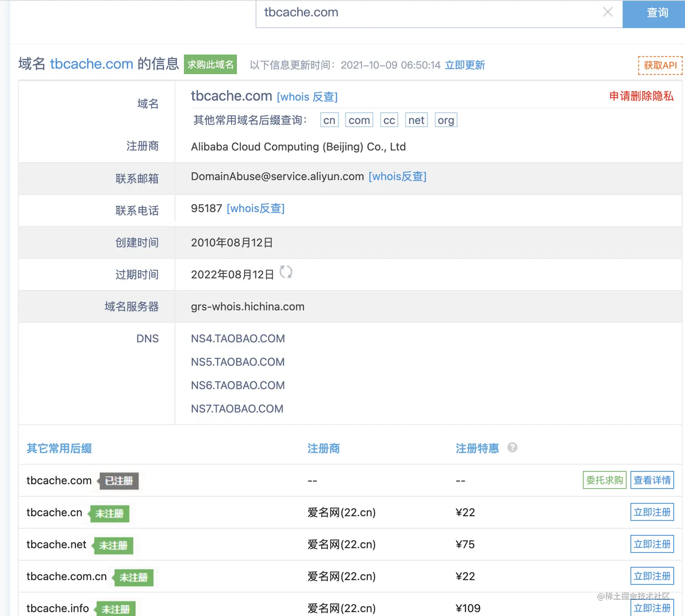685x616 pixels.
Task: Open NS5.TAOBAO.COM DNS link
Action: [x=238, y=362]
